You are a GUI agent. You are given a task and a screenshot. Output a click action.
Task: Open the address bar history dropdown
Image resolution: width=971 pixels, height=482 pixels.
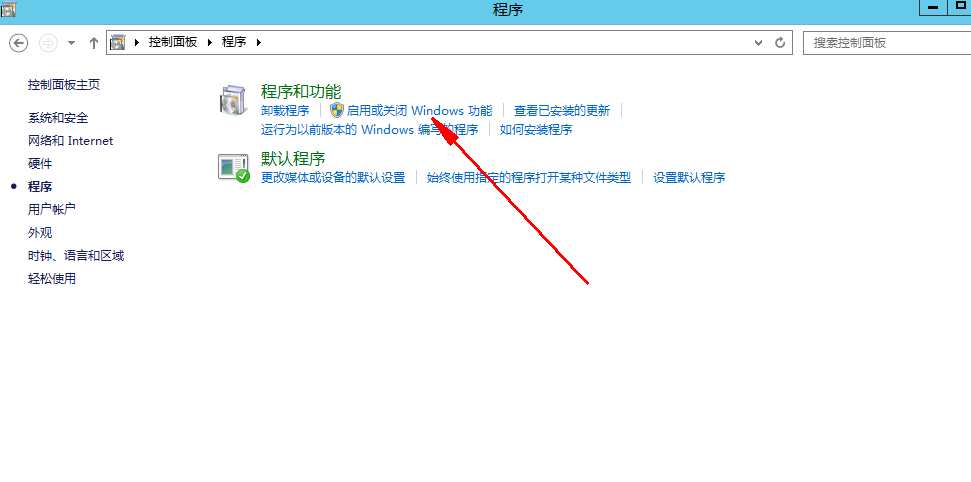click(759, 42)
